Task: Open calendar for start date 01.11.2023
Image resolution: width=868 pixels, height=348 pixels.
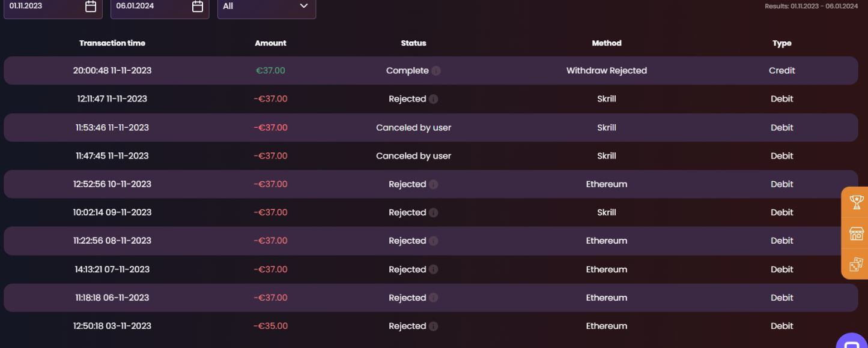Action: click(91, 6)
